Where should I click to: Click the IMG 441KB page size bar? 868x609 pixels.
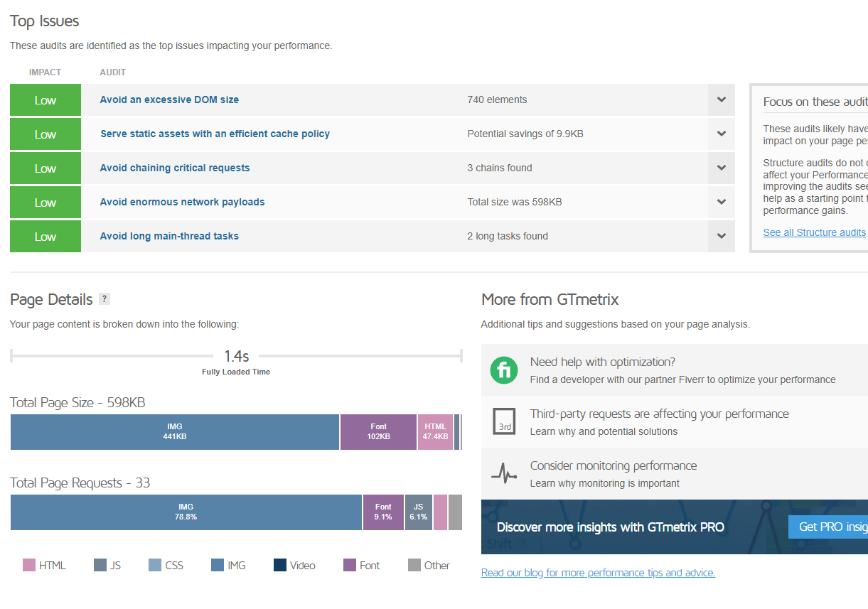pos(175,432)
